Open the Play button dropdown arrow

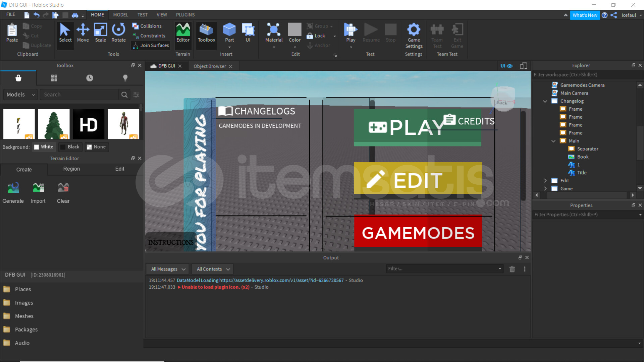pos(351,47)
